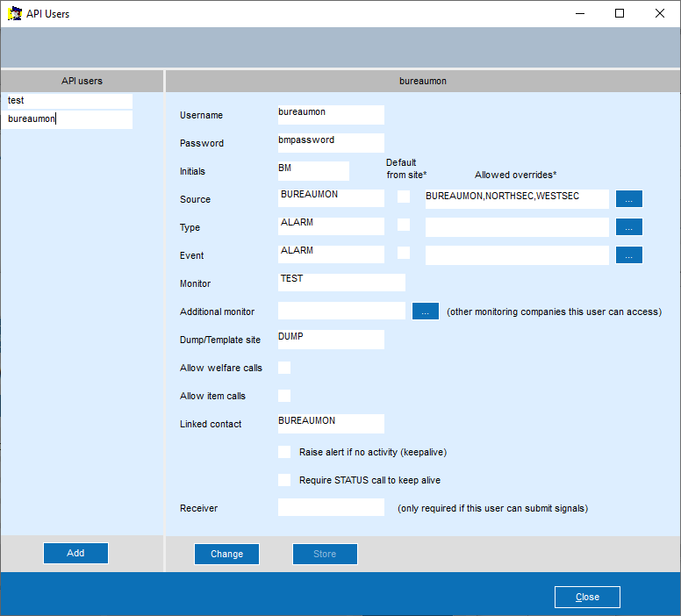Focus the empty Additional monitor field

(x=341, y=311)
